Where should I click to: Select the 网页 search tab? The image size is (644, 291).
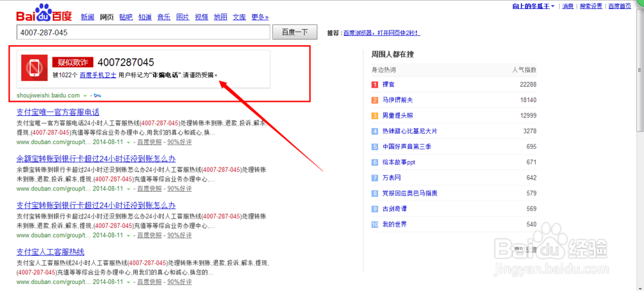107,17
